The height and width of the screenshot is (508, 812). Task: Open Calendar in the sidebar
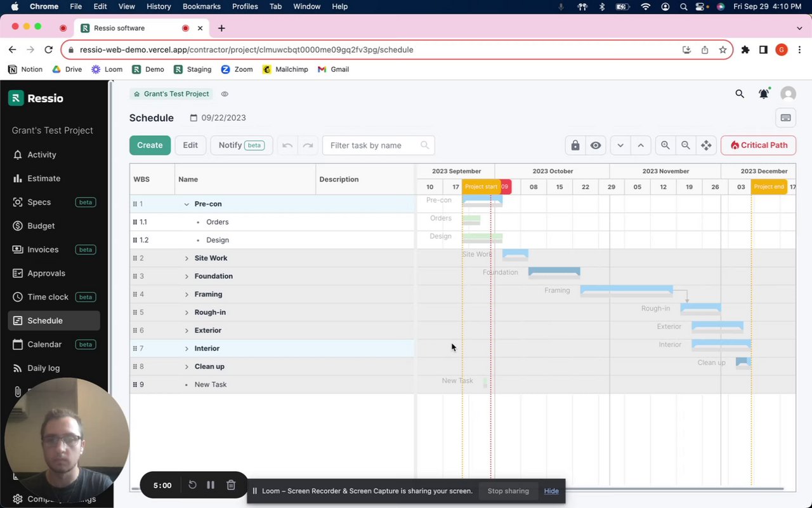coord(44,344)
